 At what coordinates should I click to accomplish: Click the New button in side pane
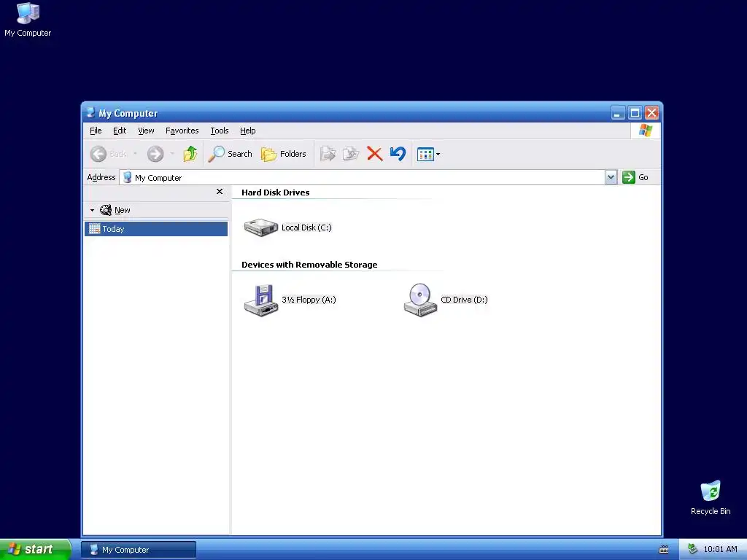tap(115, 210)
